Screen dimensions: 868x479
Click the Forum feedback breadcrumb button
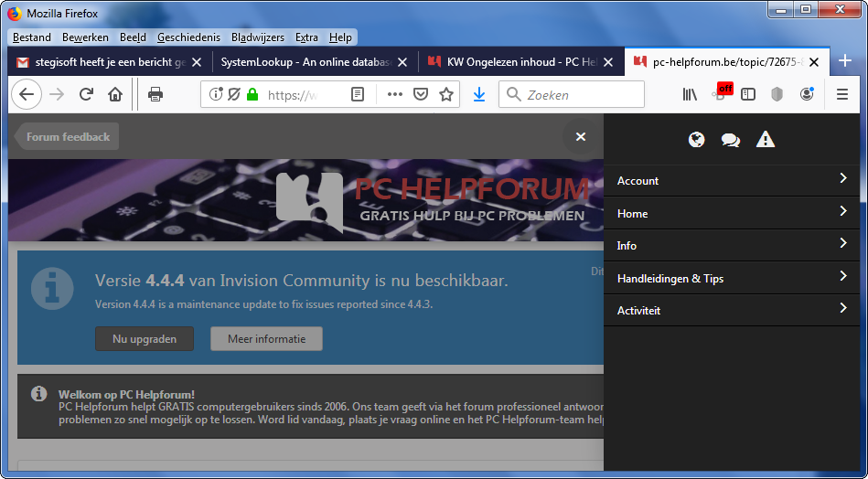(x=67, y=136)
